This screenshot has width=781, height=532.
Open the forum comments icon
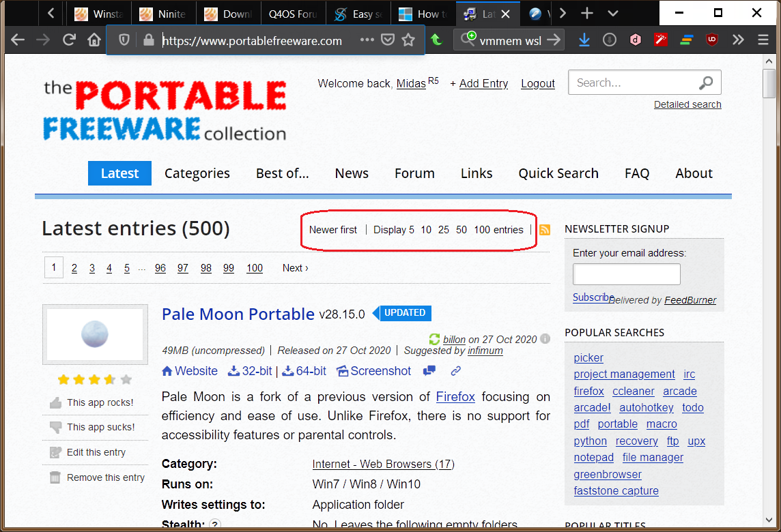(x=429, y=371)
